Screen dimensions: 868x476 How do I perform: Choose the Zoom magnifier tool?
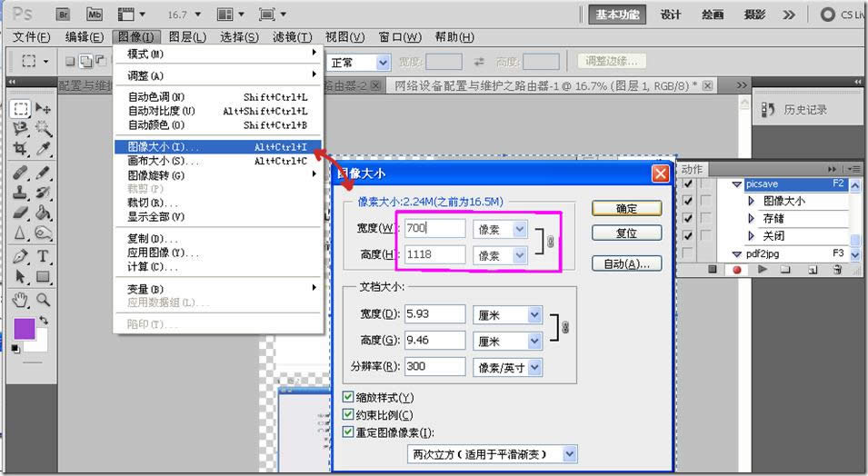pyautogui.click(x=43, y=299)
